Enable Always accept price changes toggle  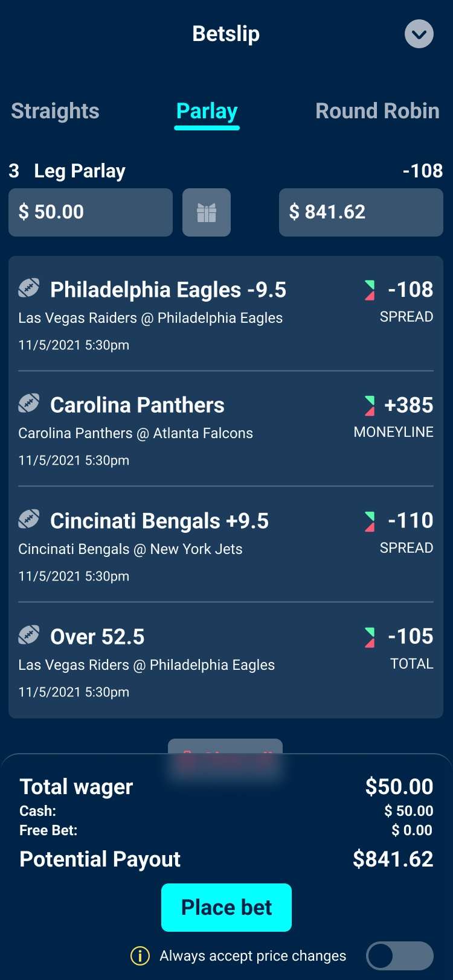[x=399, y=956]
